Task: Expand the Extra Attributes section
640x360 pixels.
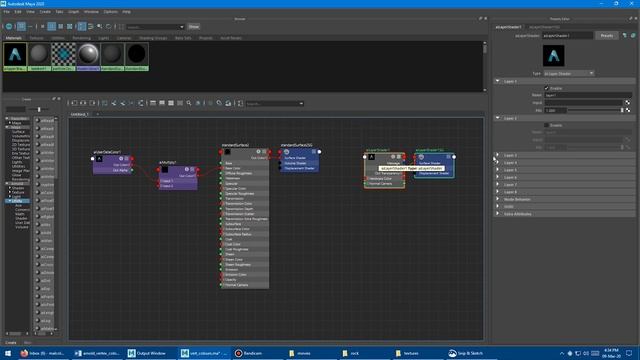Action: tap(498, 214)
